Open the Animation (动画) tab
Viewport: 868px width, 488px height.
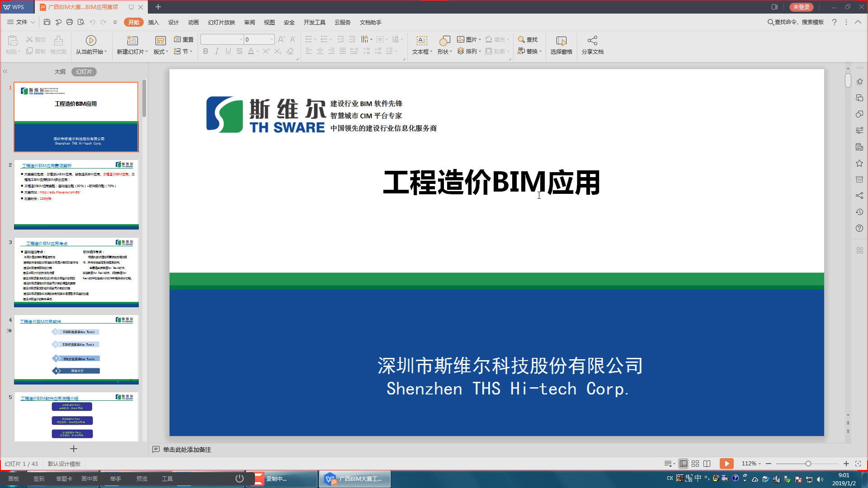(193, 22)
